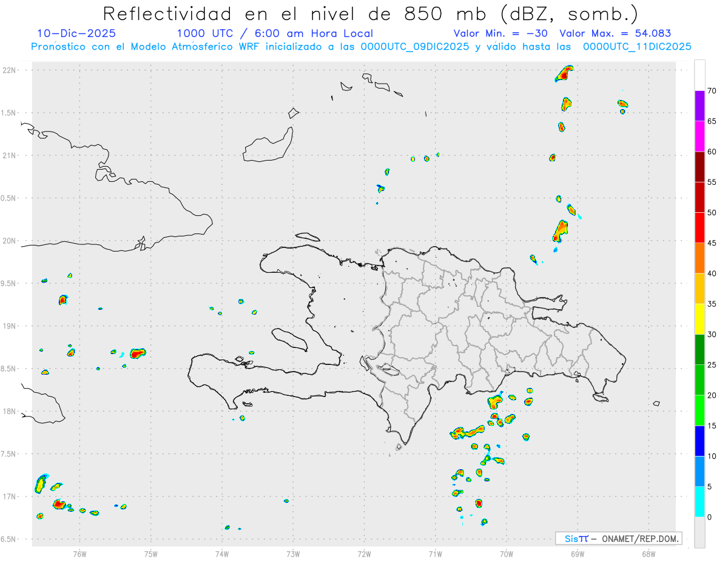Viewport: 728px width, 562px height.
Task: Pick the dark green 25–30 dBZ legend swatch
Action: pos(699,350)
